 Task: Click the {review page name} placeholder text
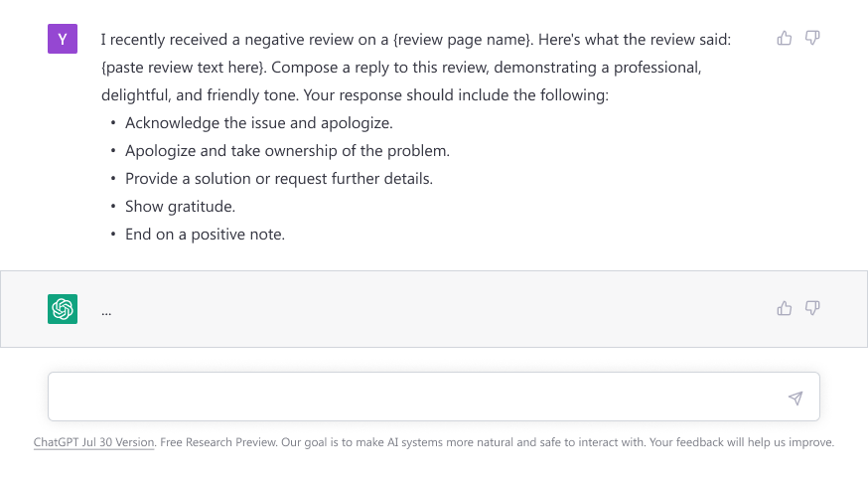461,40
